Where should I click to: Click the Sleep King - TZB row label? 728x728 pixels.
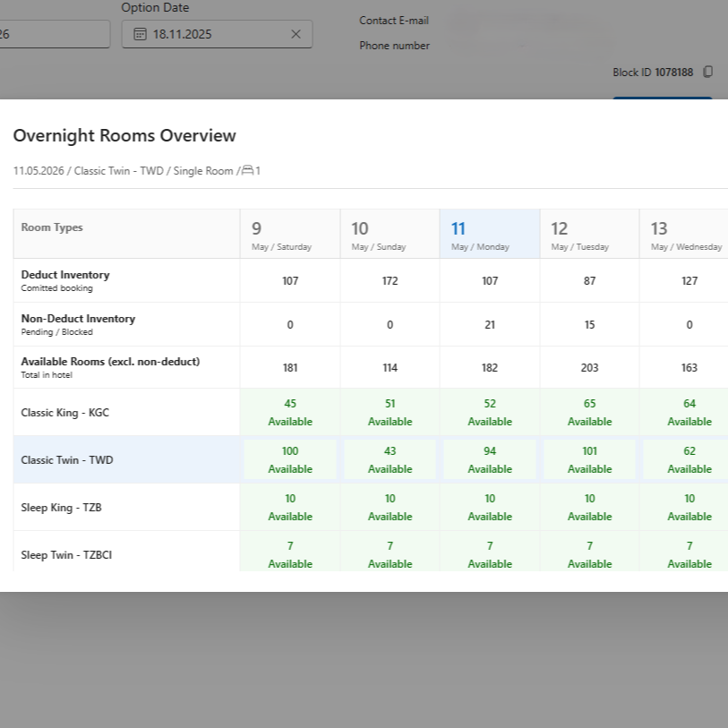point(61,508)
